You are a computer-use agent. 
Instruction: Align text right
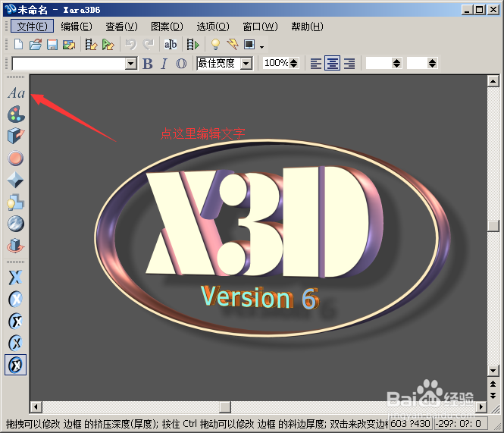(x=349, y=64)
